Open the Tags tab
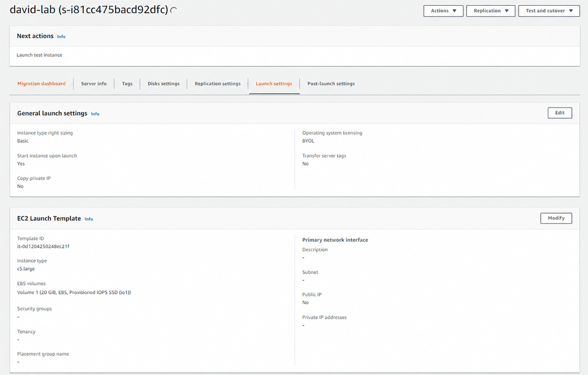 127,84
